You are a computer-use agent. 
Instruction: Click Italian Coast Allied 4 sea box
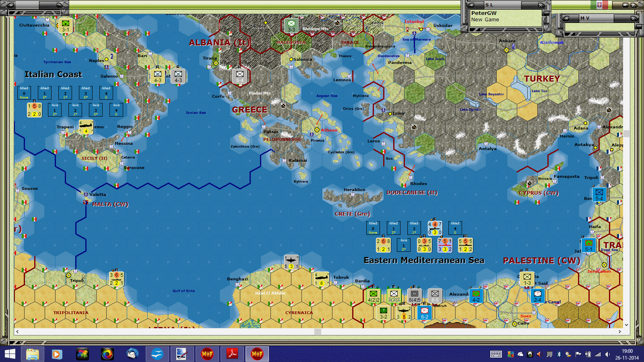pos(106,93)
